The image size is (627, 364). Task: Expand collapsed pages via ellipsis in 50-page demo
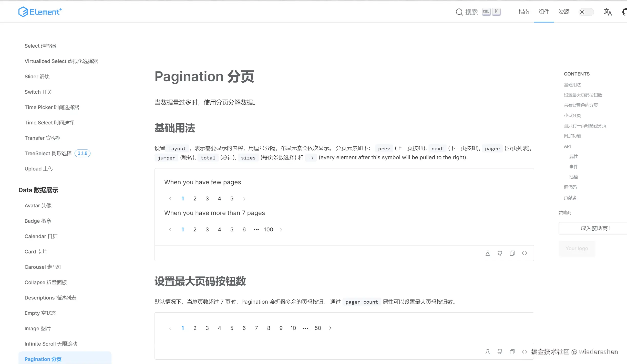[305, 328]
